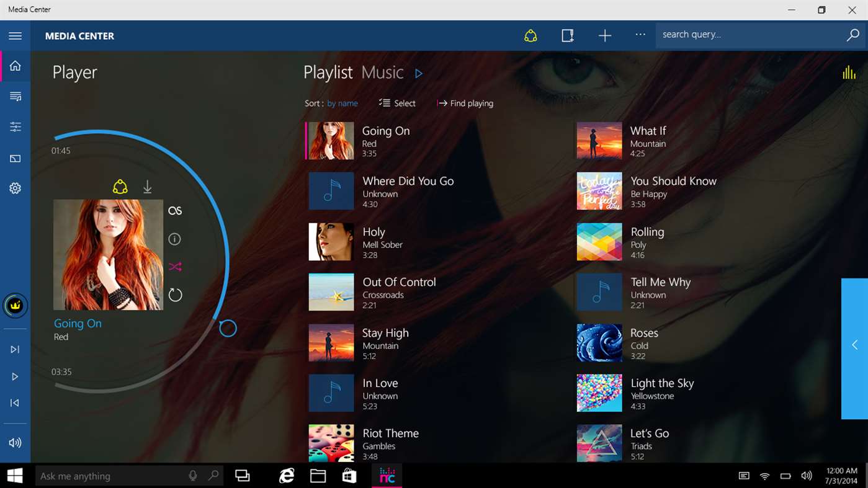Viewport: 868px width, 488px height.
Task: Switch to the Music tab
Action: [x=382, y=73]
